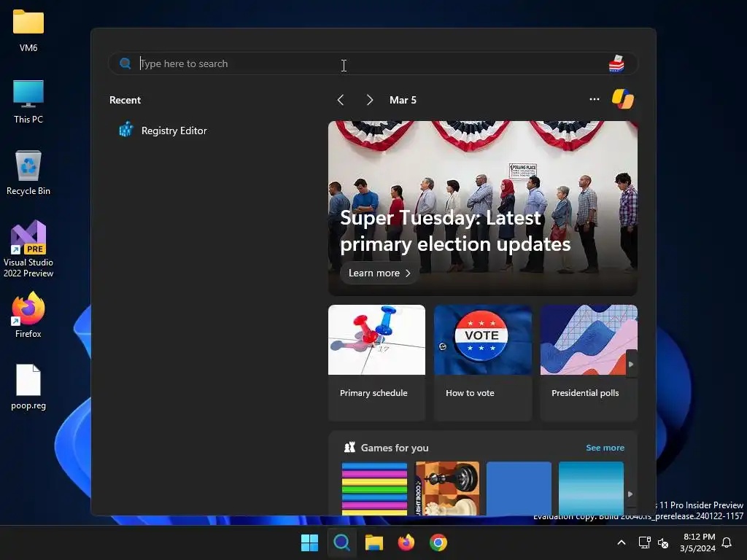Click the Games for you heading

click(395, 448)
